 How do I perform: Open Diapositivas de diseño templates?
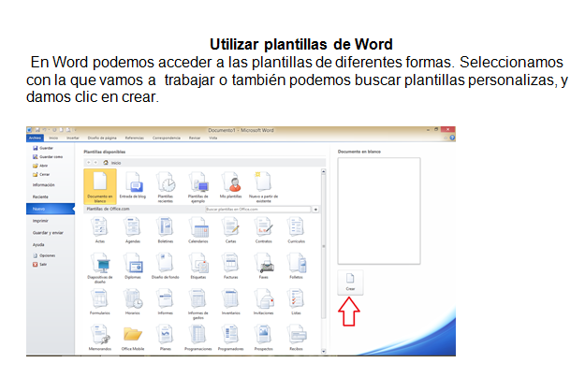(99, 268)
